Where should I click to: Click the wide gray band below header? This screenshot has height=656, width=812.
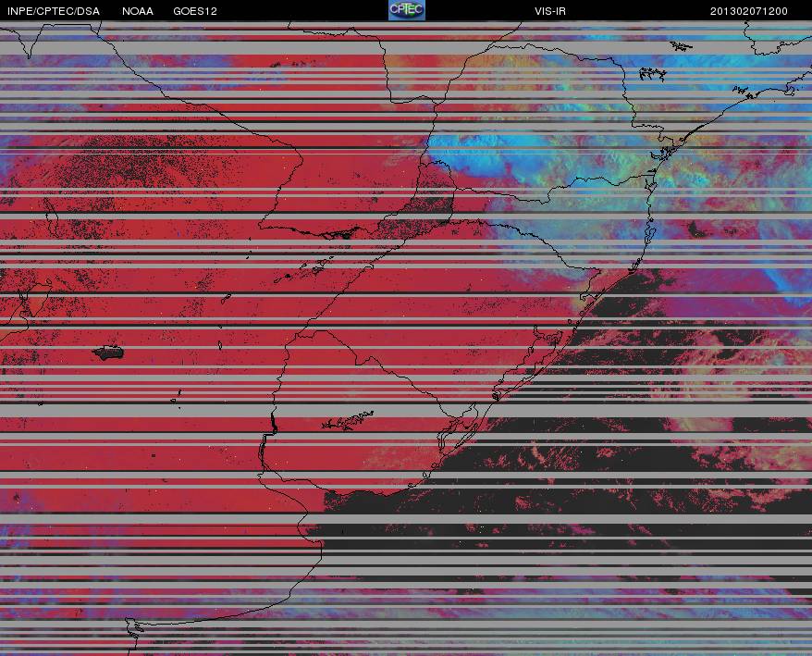pyautogui.click(x=406, y=48)
